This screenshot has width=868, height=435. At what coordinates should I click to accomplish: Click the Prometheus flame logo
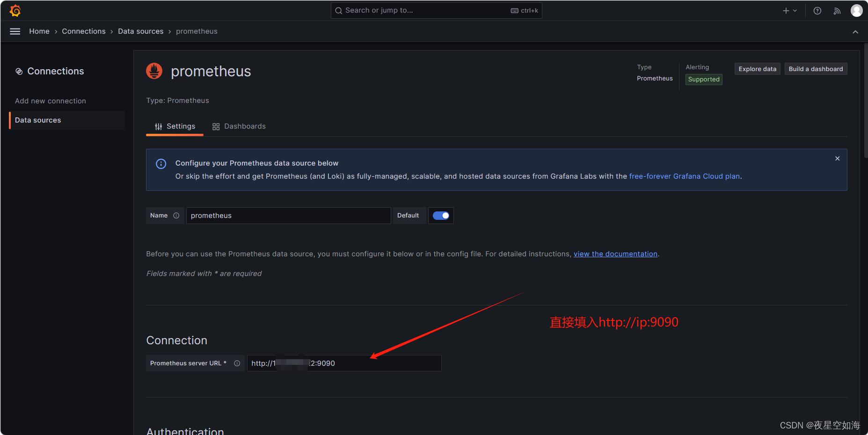154,71
